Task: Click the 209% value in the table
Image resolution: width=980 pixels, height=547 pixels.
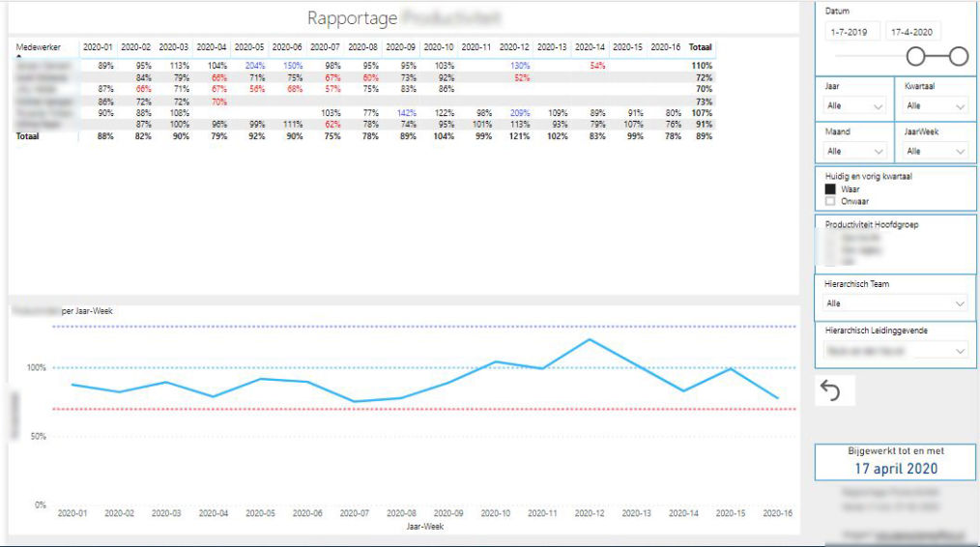Action: coord(520,113)
